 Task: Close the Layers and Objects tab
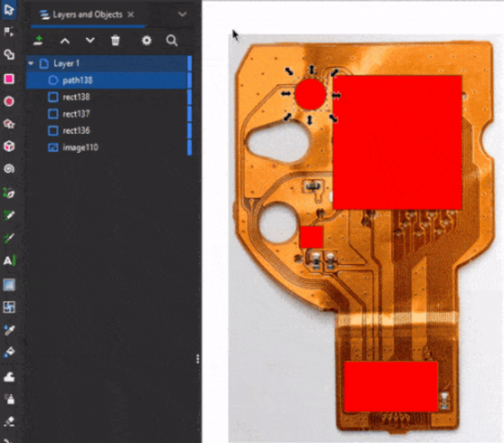tap(131, 14)
